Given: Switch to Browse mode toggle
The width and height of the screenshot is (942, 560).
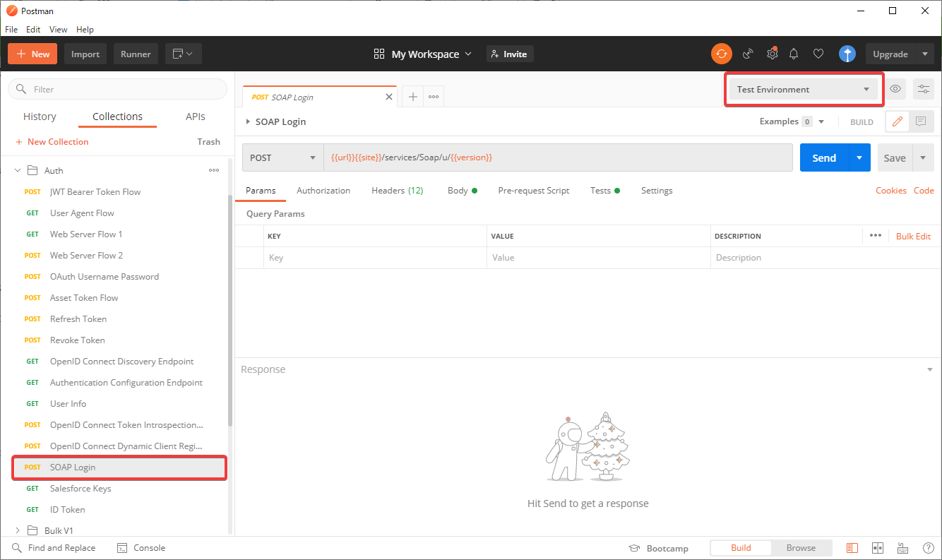Looking at the screenshot, I should coord(801,548).
